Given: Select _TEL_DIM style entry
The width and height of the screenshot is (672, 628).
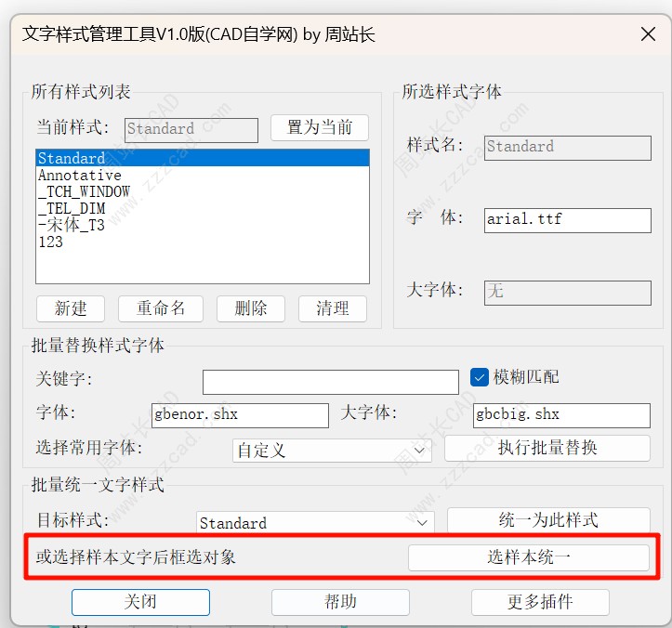Looking at the screenshot, I should 72,209.
